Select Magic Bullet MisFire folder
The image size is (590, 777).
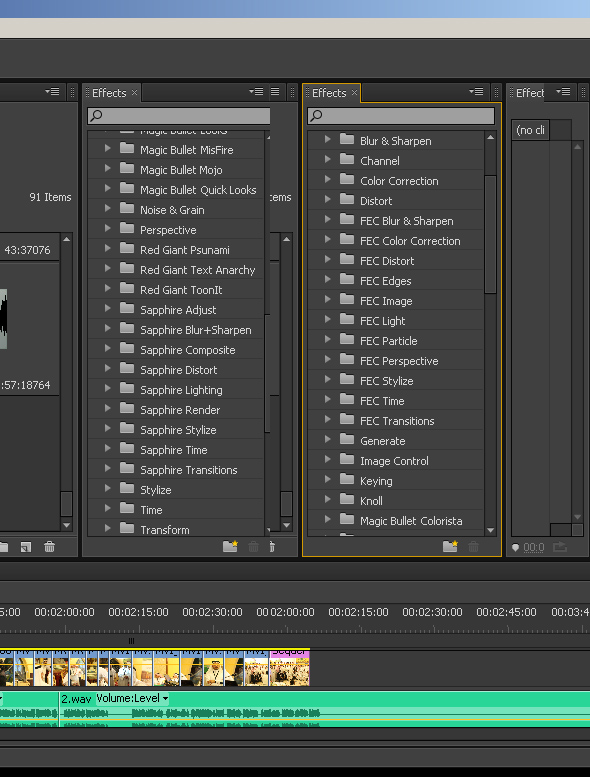186,150
